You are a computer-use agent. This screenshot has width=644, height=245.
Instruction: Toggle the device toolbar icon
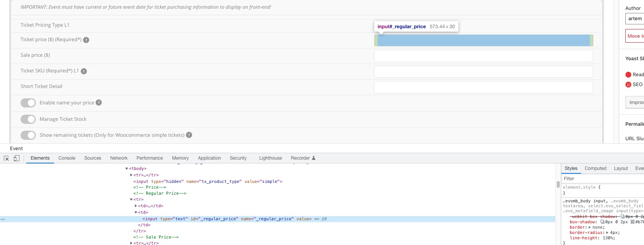click(16, 158)
